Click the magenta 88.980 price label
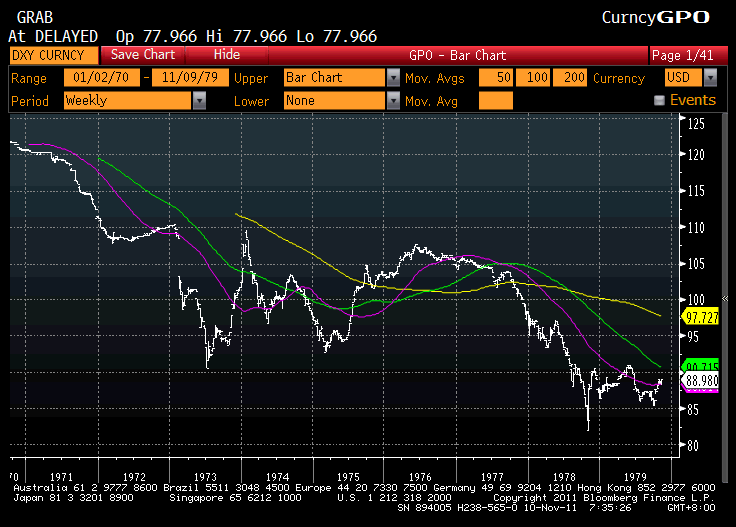 701,381
